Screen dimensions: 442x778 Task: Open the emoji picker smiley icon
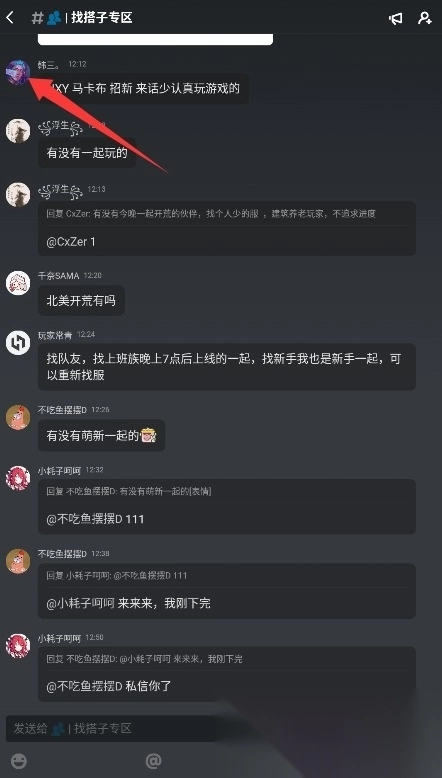click(x=19, y=761)
